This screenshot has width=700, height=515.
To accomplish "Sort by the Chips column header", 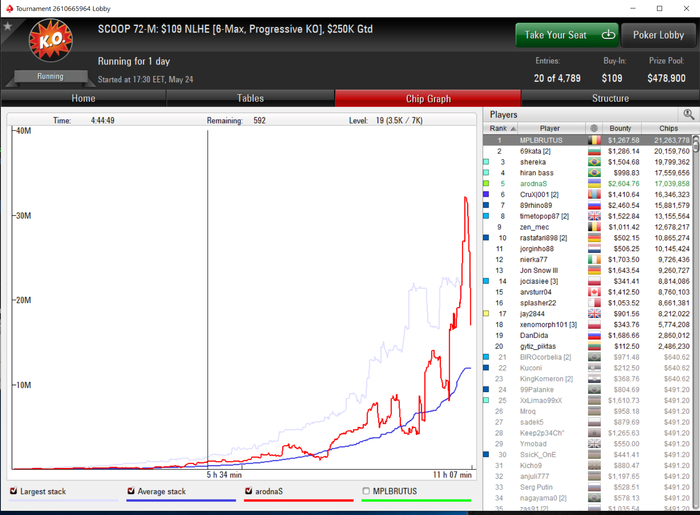I will pos(668,128).
